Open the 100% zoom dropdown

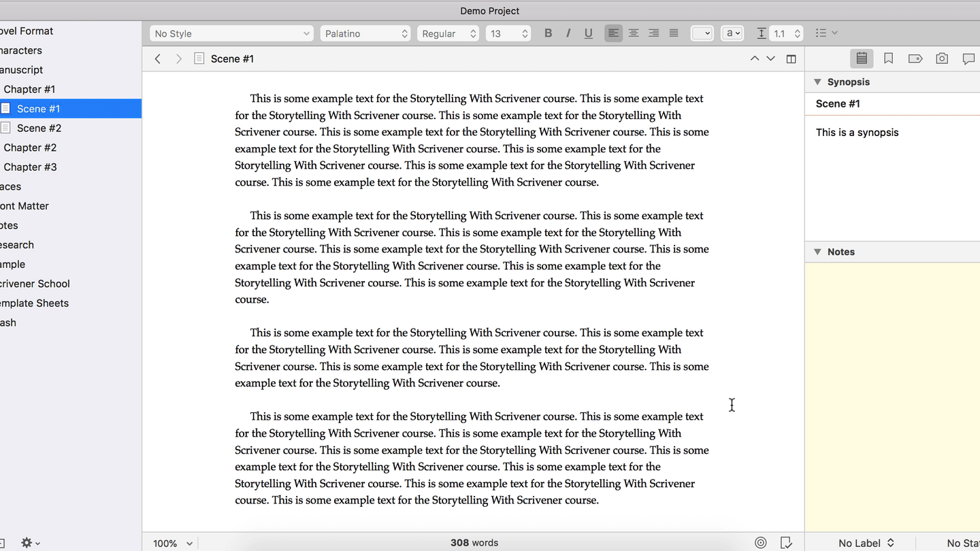tap(173, 543)
